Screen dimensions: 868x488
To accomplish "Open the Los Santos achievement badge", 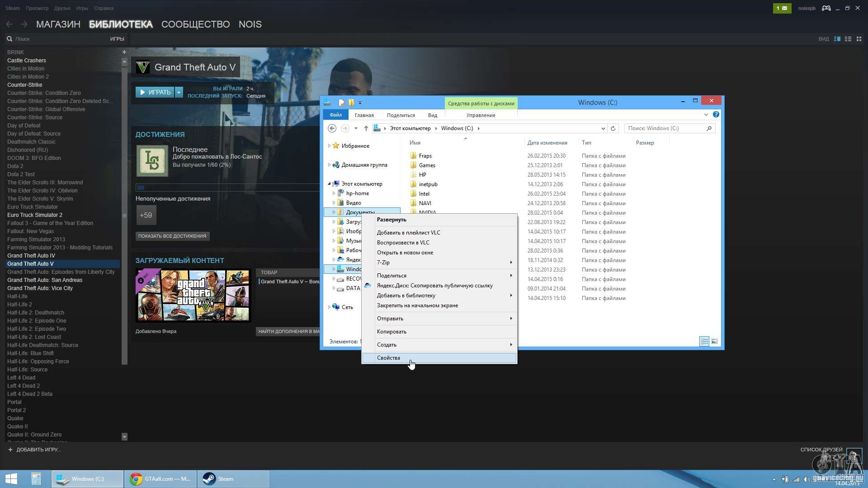I will pos(152,161).
